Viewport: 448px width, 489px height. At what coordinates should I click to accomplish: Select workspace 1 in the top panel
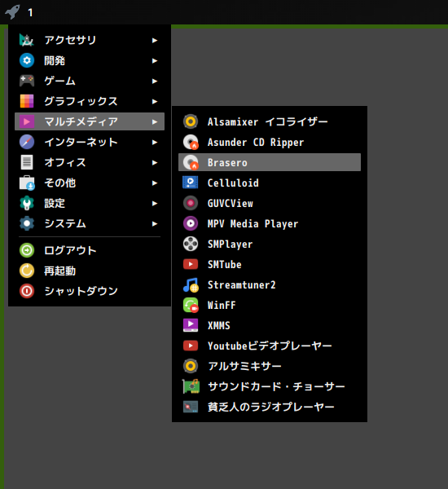click(30, 12)
